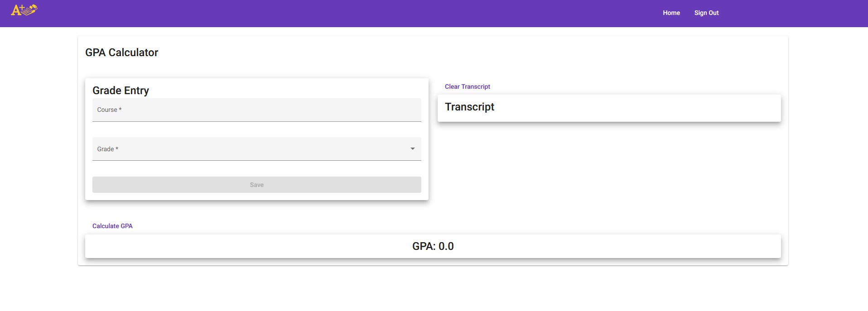Select the Transcript heading text
868x311 pixels.
point(469,107)
